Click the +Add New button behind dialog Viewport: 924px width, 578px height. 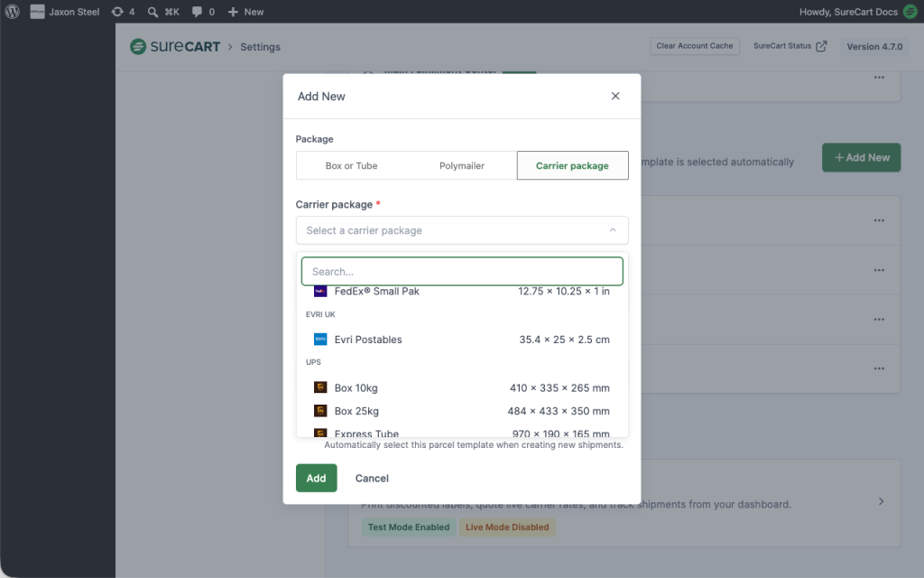pos(861,157)
